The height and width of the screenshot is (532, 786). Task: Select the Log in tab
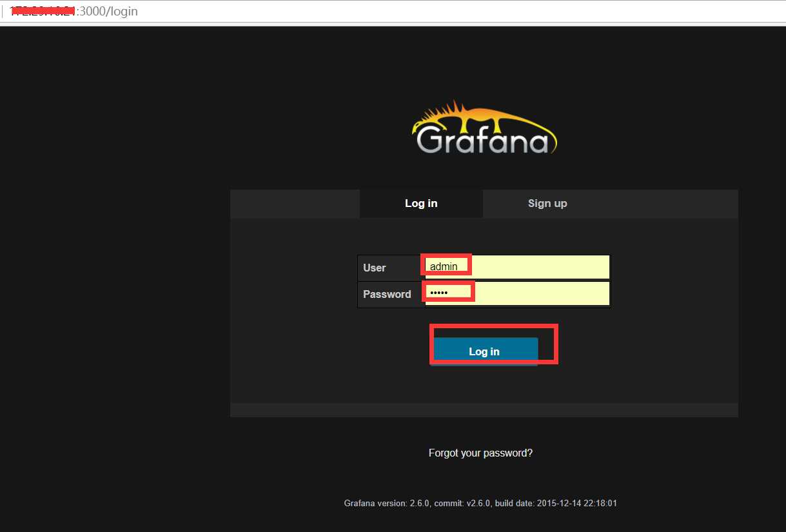tap(421, 203)
